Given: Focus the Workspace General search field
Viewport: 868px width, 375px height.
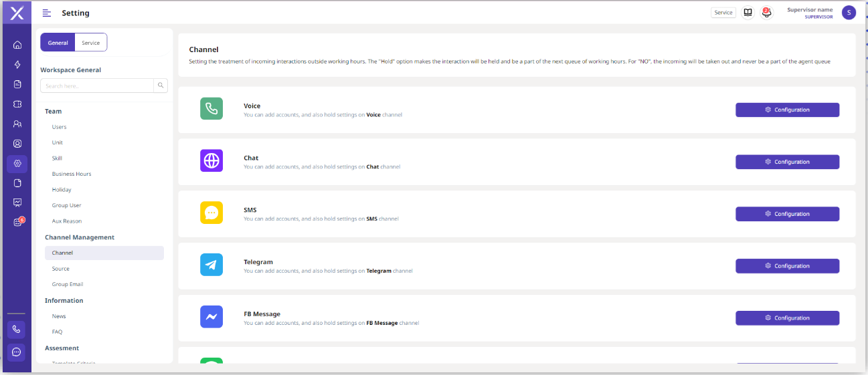Looking at the screenshot, I should point(97,86).
